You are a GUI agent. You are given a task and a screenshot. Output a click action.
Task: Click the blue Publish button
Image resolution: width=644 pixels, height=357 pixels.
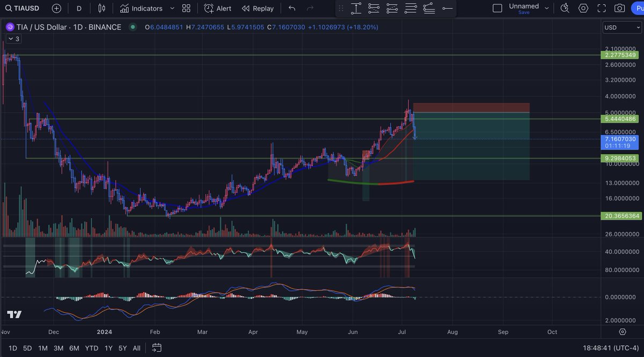click(x=637, y=9)
